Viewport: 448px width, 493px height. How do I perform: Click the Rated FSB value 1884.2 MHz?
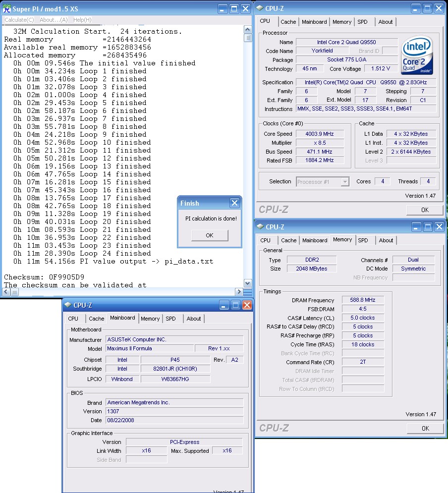[320, 161]
